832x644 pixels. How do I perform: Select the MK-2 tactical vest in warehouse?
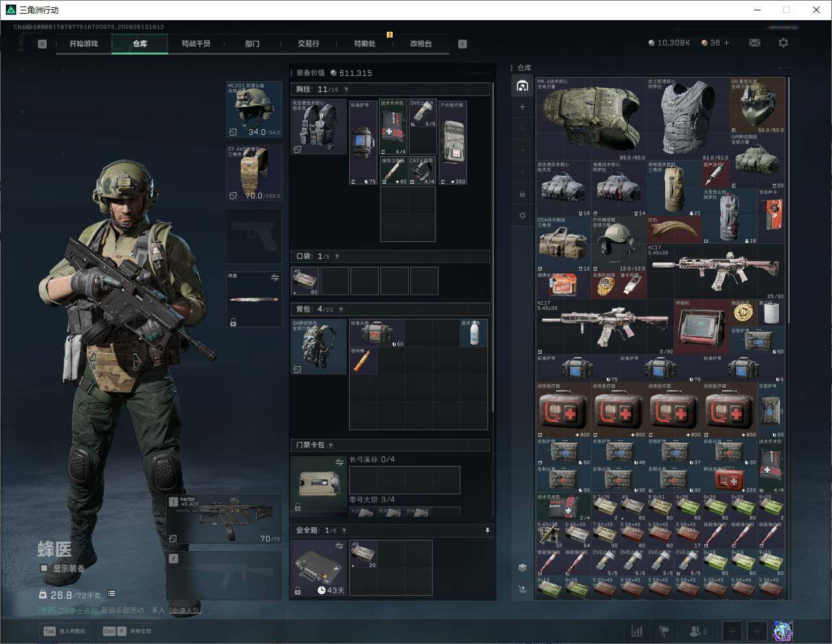tap(591, 119)
